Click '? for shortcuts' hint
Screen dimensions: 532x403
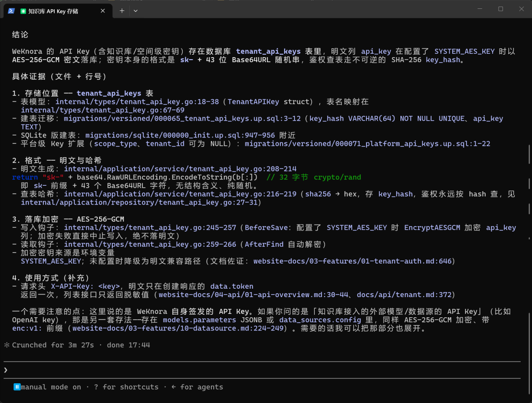(x=126, y=387)
